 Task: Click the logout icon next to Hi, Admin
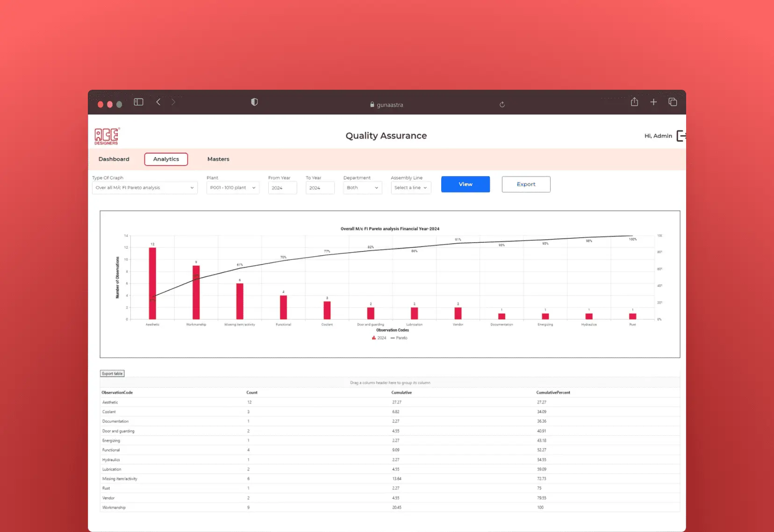click(681, 136)
